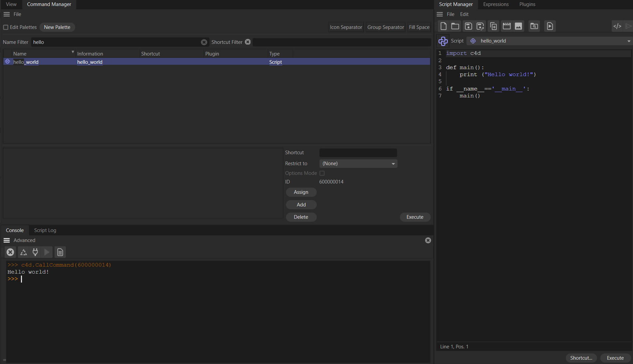Click the clapperboard render icon
The width and height of the screenshot is (633, 364).
[x=507, y=26]
